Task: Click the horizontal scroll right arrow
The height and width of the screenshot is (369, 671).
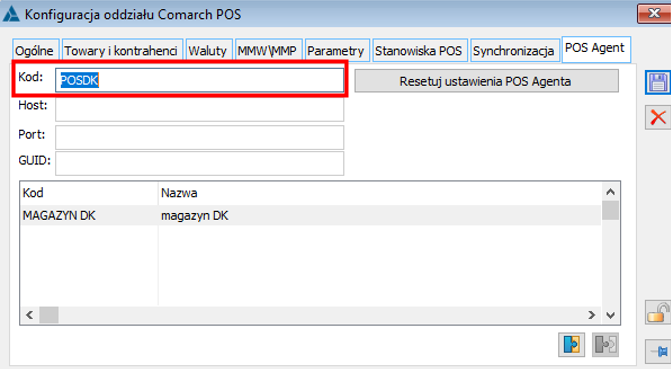Action: 592,315
